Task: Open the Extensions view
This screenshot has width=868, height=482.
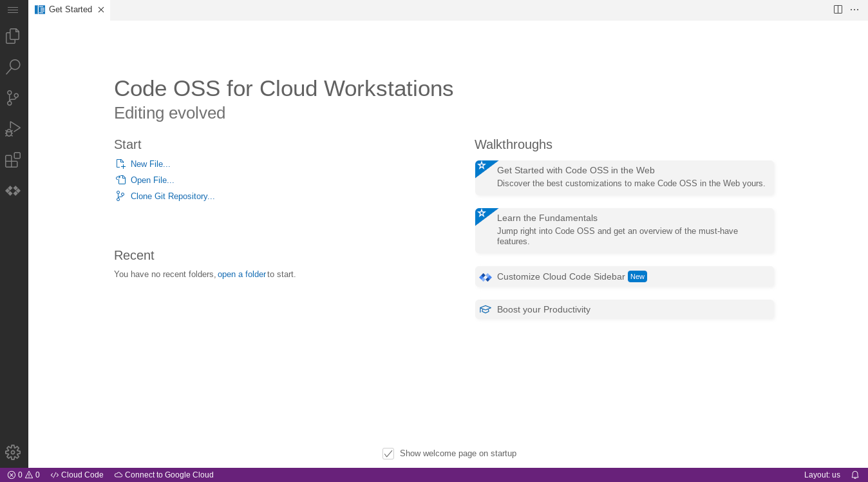Action: tap(13, 160)
